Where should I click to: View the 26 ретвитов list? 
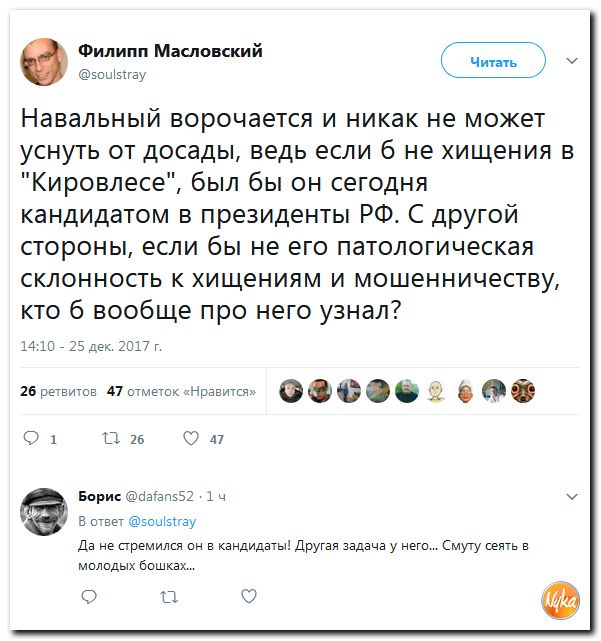(59, 391)
